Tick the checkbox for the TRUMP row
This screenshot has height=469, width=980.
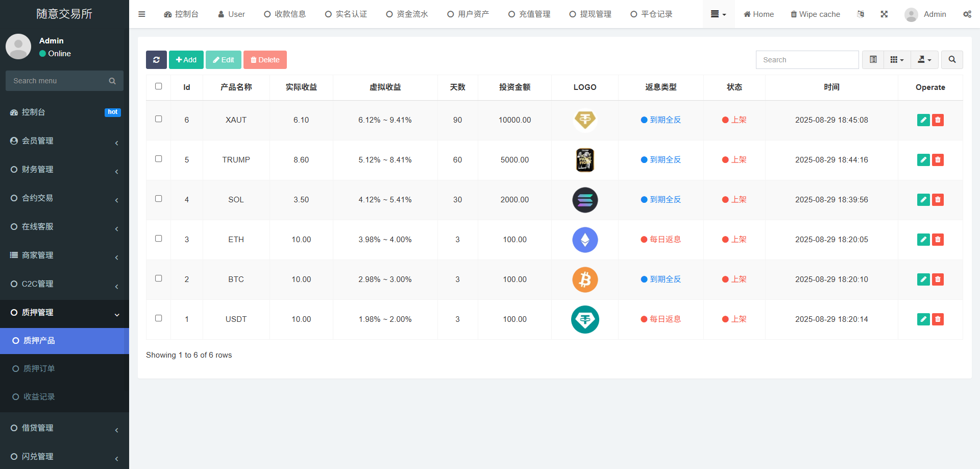click(159, 159)
